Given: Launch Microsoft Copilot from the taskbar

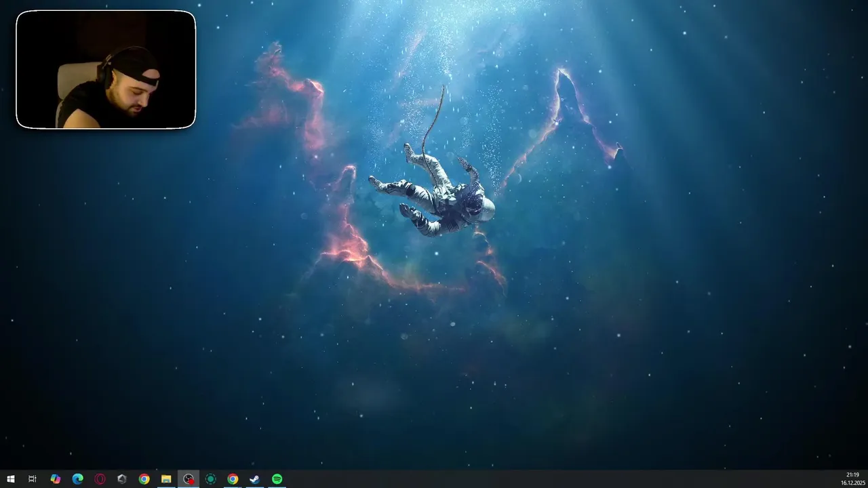Looking at the screenshot, I should (56, 479).
